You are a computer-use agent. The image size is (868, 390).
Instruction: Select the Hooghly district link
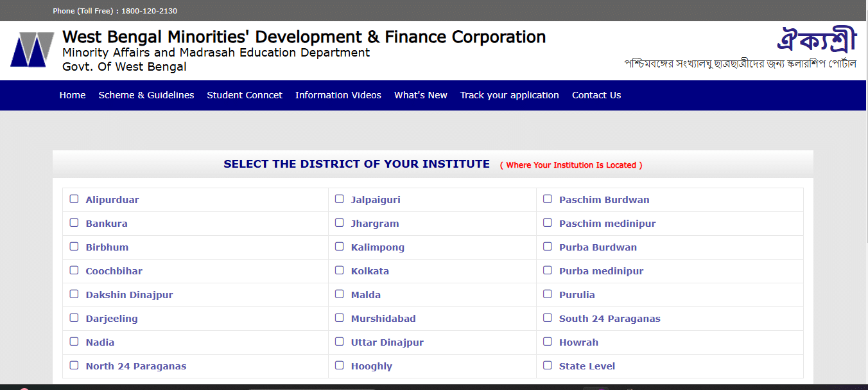click(x=371, y=366)
